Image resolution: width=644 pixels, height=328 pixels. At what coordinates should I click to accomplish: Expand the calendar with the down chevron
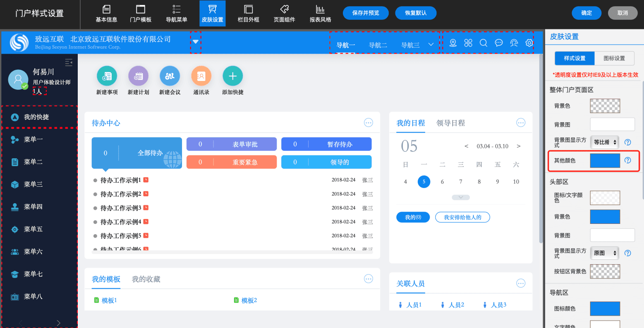click(461, 197)
